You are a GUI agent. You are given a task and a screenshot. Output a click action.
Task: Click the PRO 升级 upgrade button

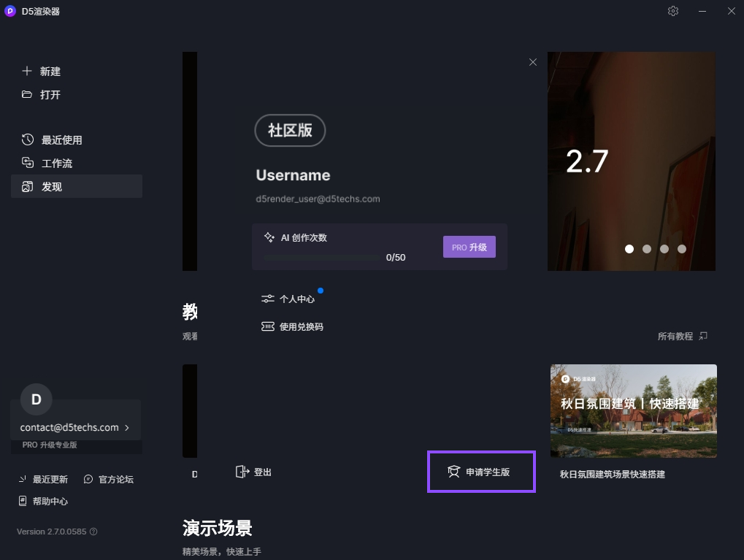click(469, 247)
